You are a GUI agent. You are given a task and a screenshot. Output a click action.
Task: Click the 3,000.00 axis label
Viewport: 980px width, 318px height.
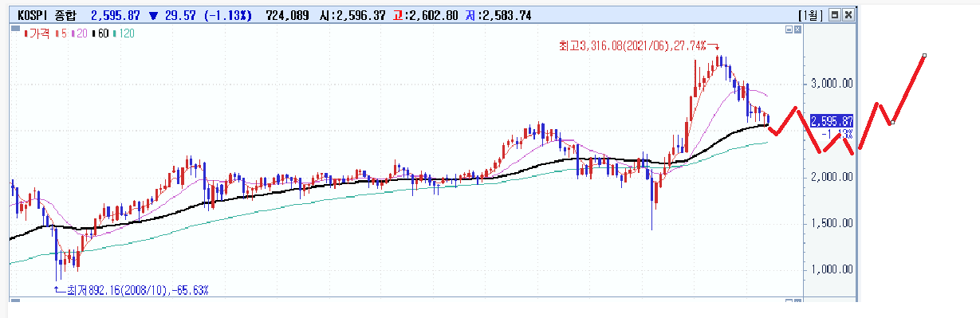832,83
